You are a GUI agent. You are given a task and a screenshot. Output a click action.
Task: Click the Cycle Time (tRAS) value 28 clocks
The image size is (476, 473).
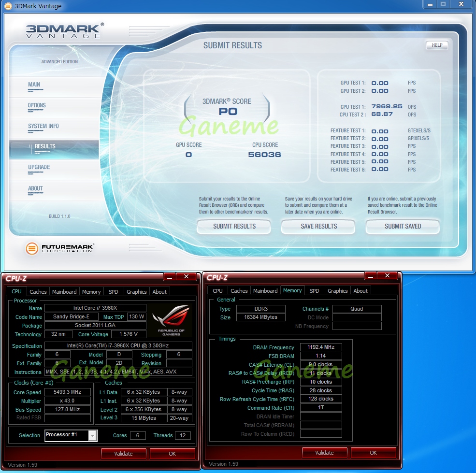(x=321, y=390)
